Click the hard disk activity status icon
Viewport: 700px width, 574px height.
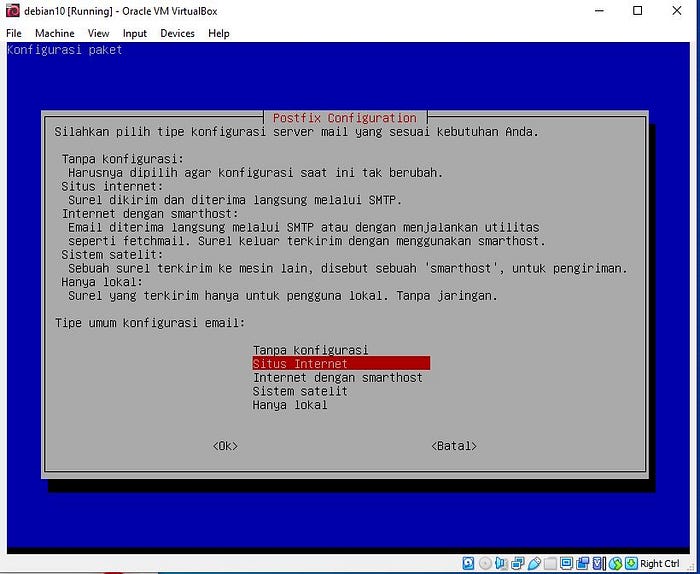click(468, 563)
